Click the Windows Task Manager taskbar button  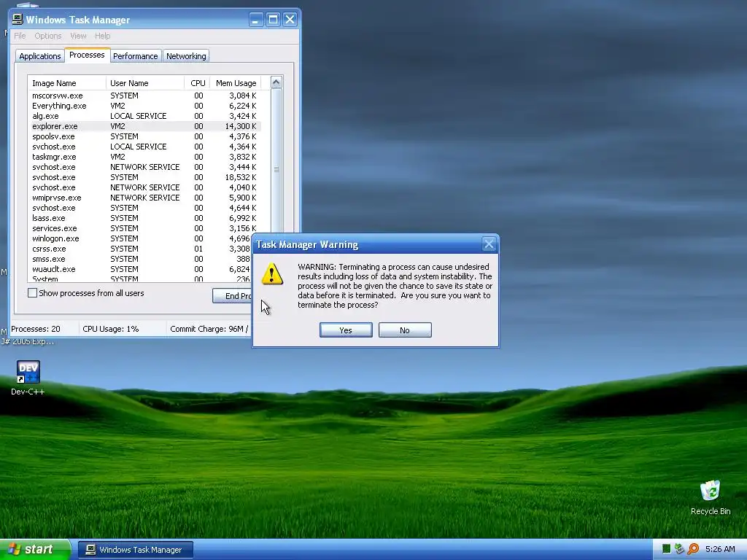(x=135, y=550)
